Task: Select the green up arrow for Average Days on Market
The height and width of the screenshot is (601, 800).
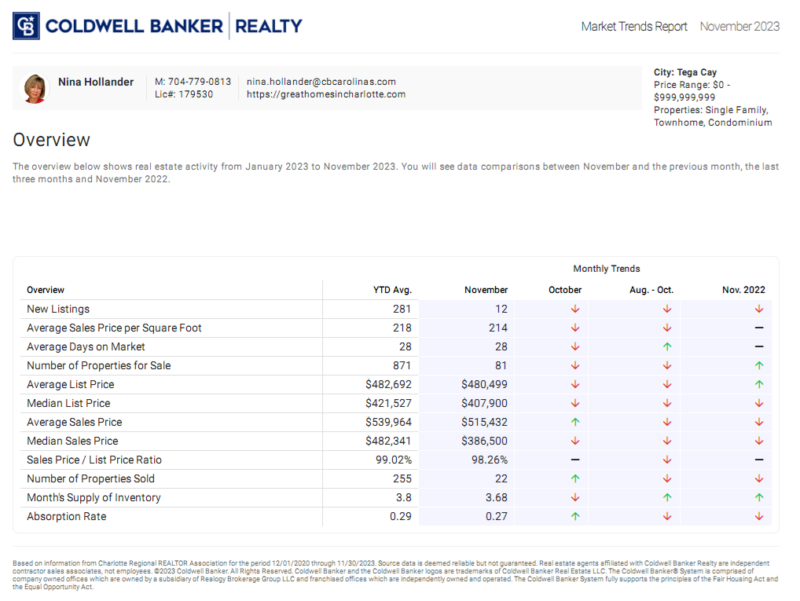Action: coord(665,347)
